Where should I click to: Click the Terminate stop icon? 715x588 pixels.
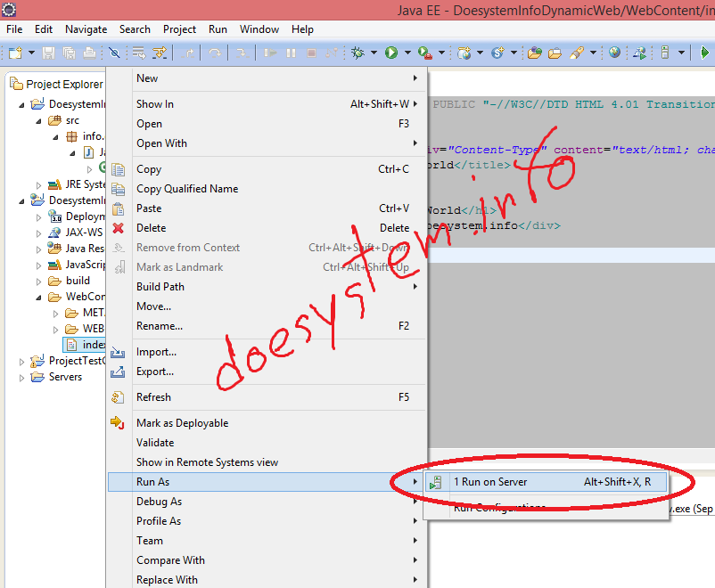coord(311,53)
